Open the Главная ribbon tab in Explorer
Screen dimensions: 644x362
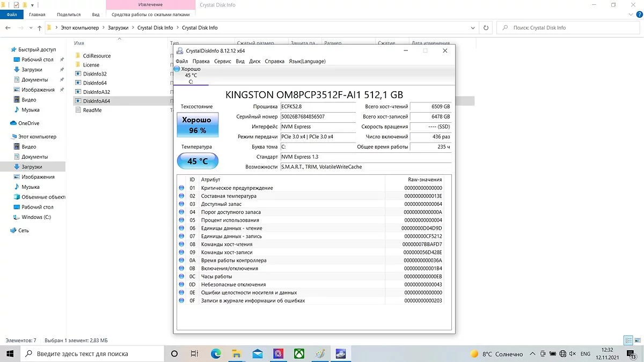(37, 15)
